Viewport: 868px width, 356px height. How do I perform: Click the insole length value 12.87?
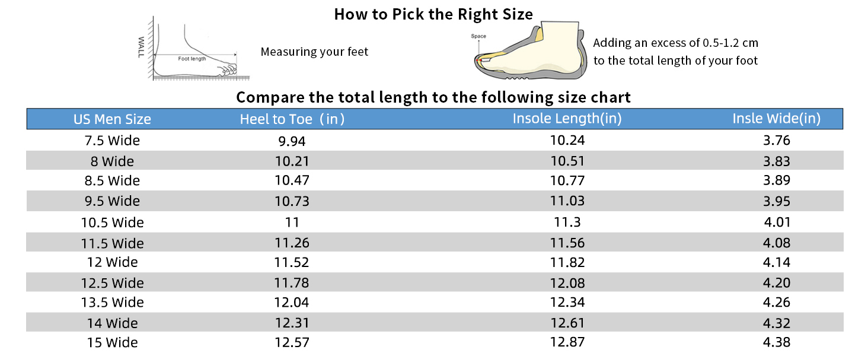[x=567, y=342]
